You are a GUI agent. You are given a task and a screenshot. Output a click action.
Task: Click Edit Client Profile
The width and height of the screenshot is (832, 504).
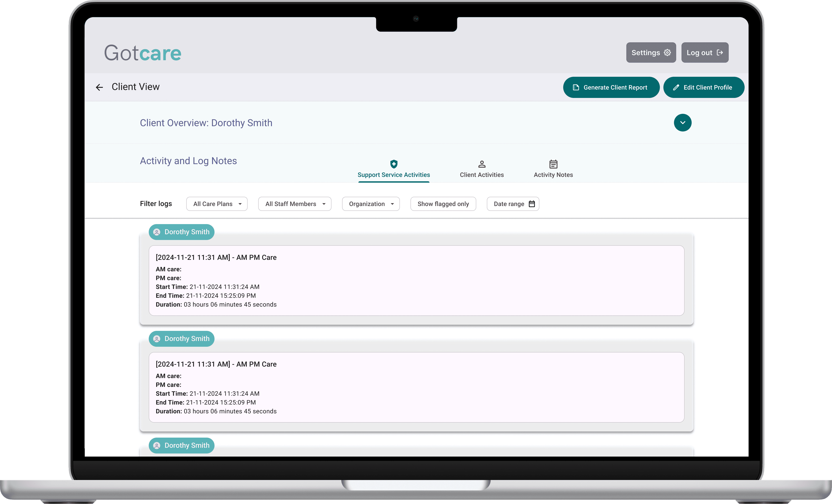point(704,87)
